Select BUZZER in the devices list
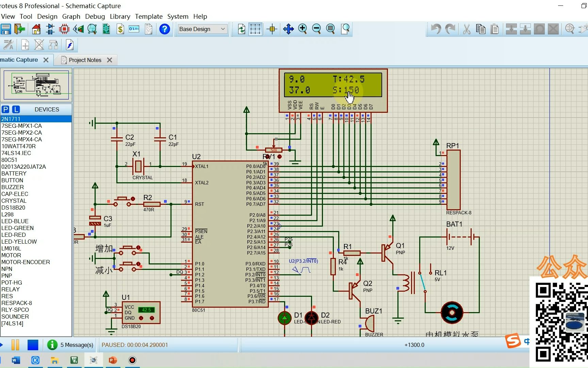This screenshot has width=588, height=368. tap(36, 187)
